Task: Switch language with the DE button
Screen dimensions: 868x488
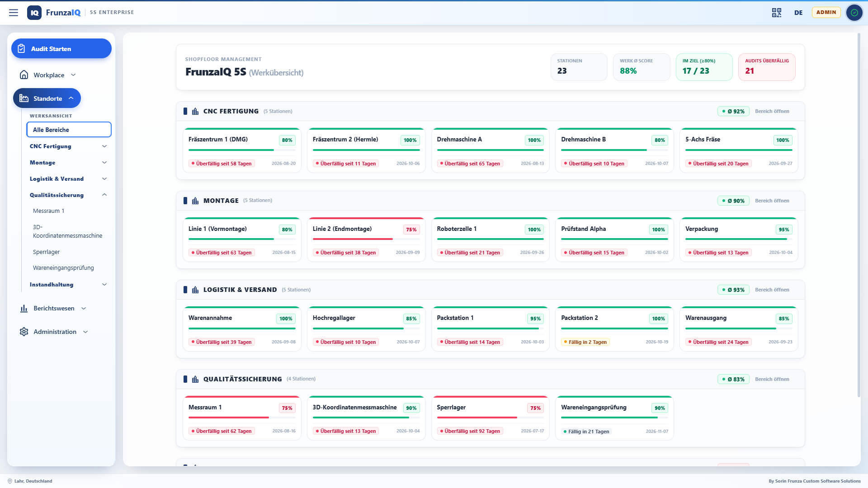Action: 798,13
